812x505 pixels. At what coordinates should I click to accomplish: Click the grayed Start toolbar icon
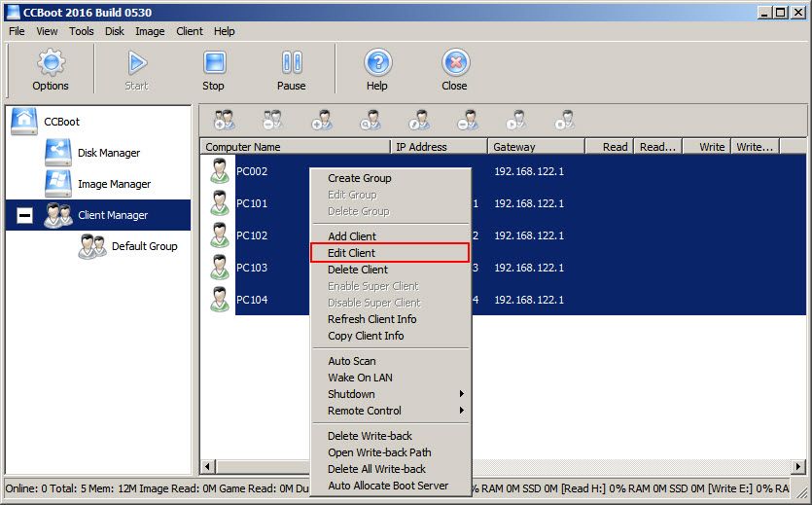(137, 62)
